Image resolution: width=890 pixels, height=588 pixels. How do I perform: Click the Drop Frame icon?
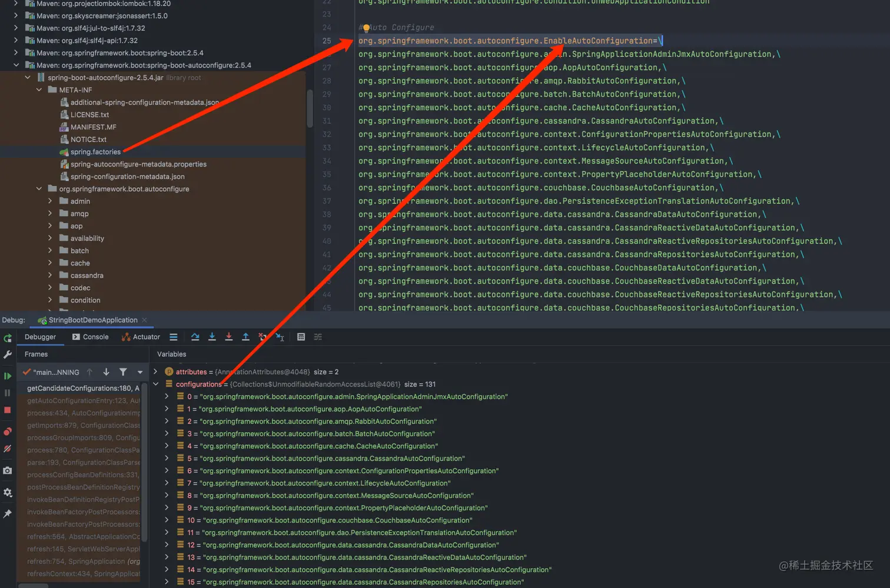click(263, 337)
